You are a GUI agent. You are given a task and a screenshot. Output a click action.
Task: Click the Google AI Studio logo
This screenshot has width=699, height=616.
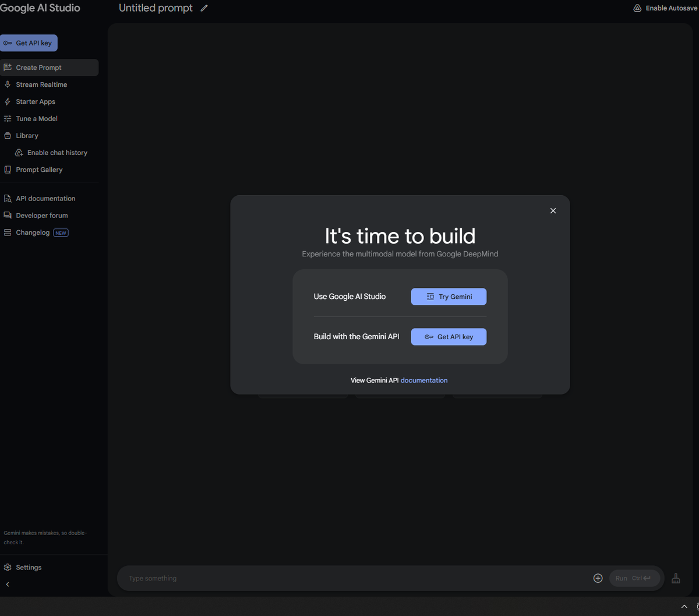tap(40, 8)
